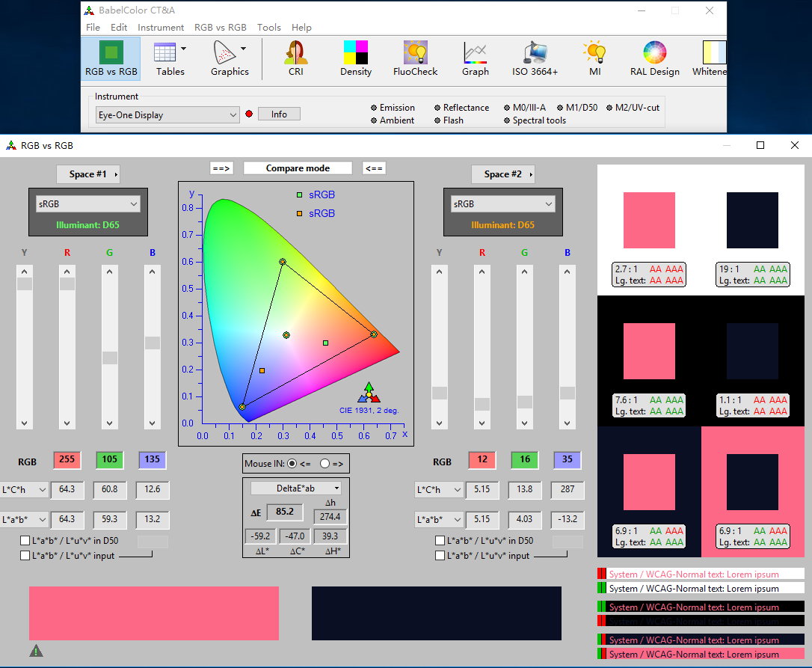Click the Space #1 B slider thumb
This screenshot has width=812, height=668.
click(x=152, y=343)
